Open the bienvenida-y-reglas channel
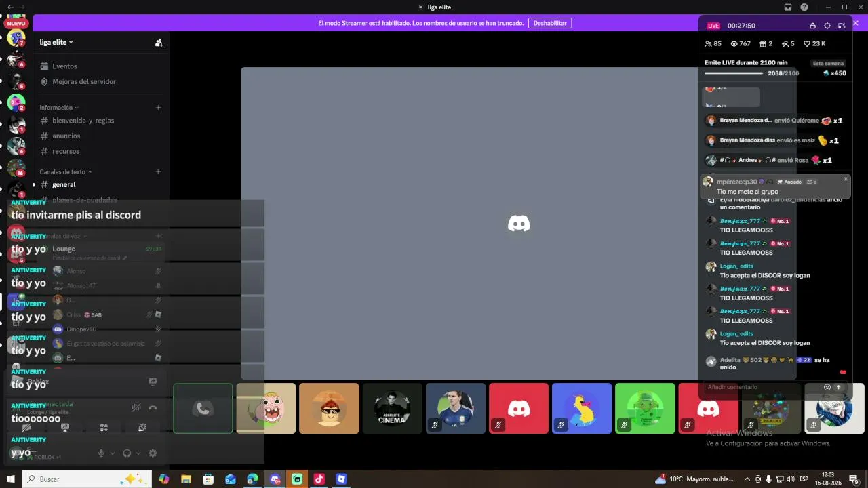Image resolution: width=868 pixels, height=488 pixels. (83, 121)
